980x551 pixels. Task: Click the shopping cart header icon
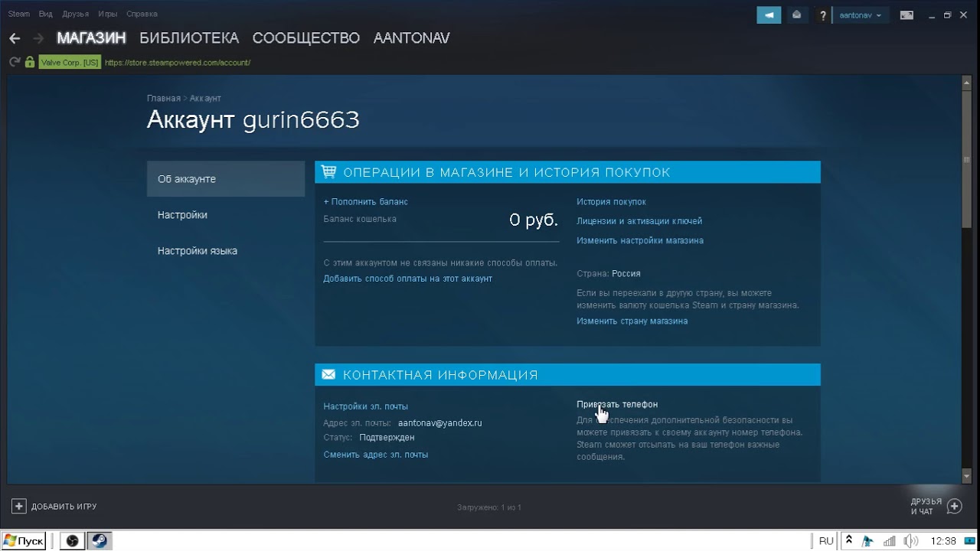[x=329, y=172]
